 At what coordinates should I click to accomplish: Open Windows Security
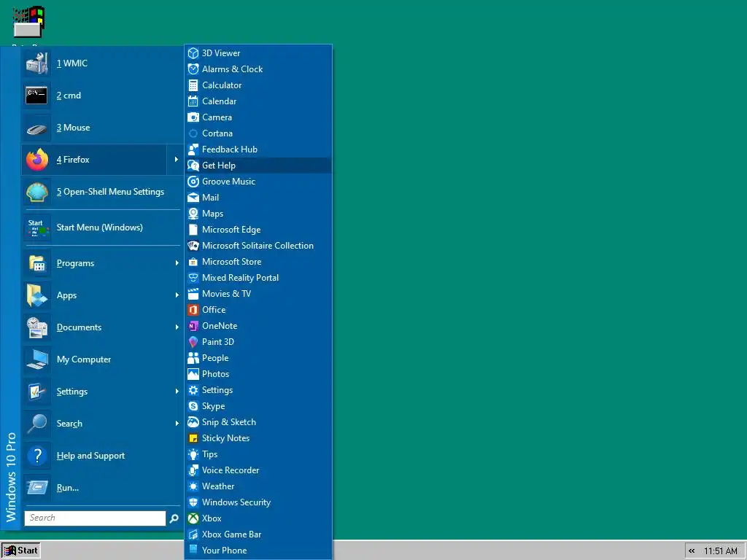pyautogui.click(x=258, y=502)
